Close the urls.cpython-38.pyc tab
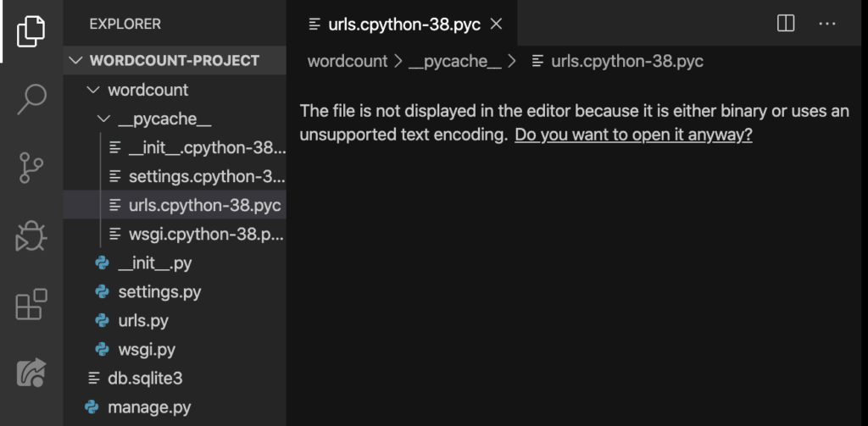This screenshot has width=868, height=426. 497,24
